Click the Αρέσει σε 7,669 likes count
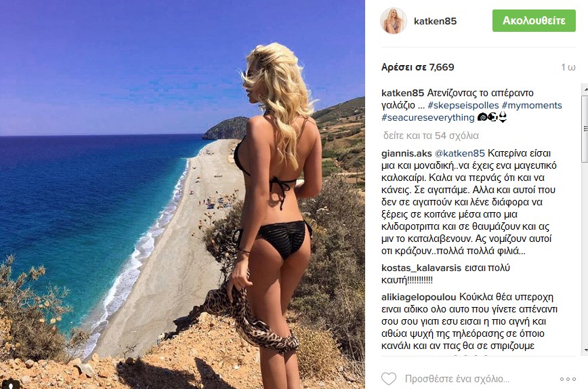 tap(418, 67)
